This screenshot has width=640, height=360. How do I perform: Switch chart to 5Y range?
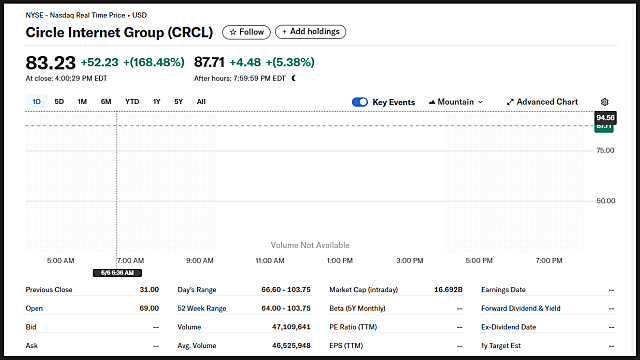pyautogui.click(x=178, y=102)
